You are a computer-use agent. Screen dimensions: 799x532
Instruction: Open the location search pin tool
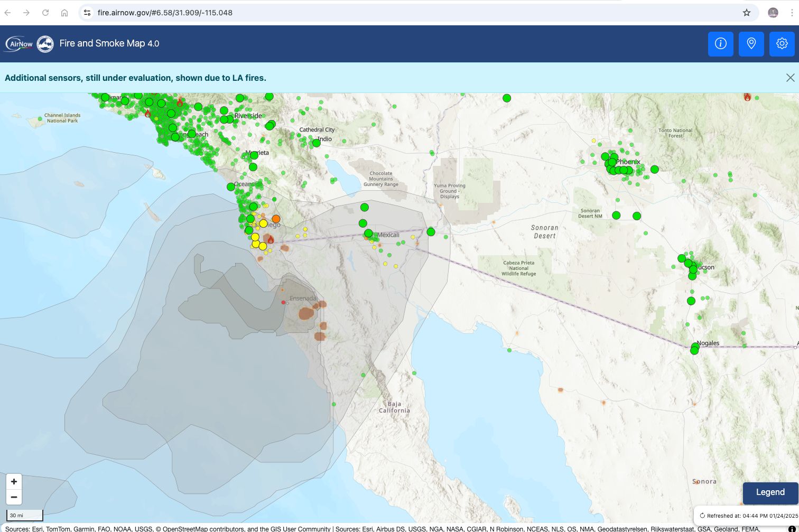tap(751, 43)
